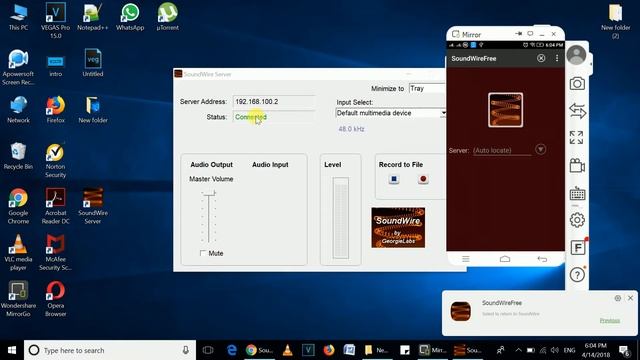This screenshot has height=360, width=640.
Task: Click the Mirror file transfer arrows icon
Action: (577, 111)
